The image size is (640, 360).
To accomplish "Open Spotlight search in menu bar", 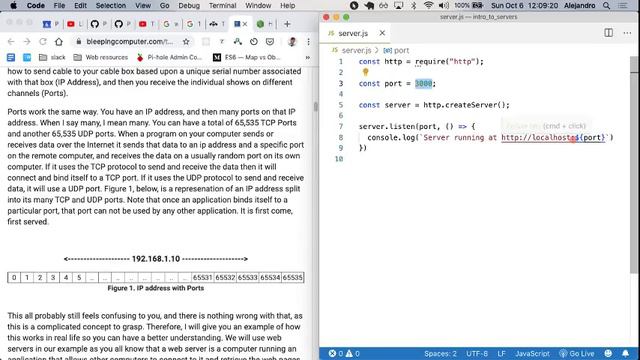I will click(607, 5).
